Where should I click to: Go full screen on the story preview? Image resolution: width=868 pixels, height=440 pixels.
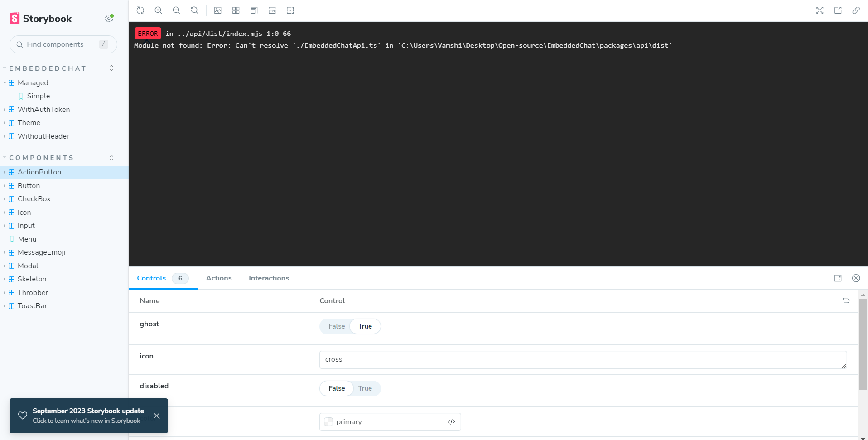(x=820, y=10)
